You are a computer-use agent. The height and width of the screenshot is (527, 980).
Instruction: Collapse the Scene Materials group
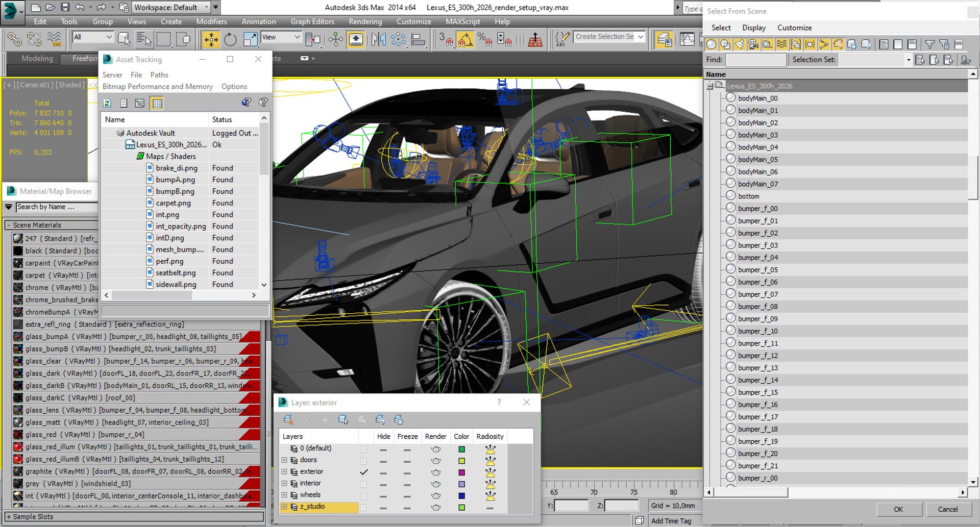pyautogui.click(x=9, y=225)
